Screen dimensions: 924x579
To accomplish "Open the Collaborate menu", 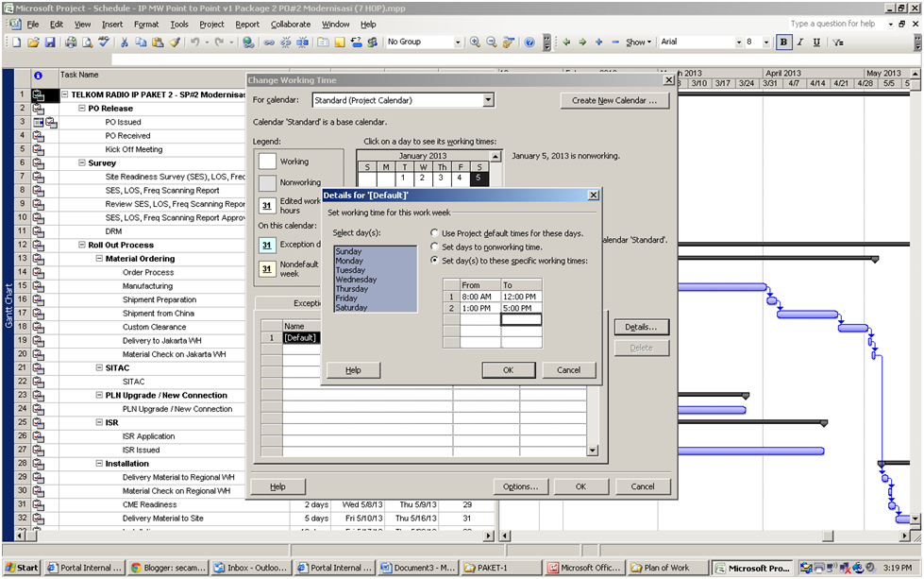I will tap(290, 24).
